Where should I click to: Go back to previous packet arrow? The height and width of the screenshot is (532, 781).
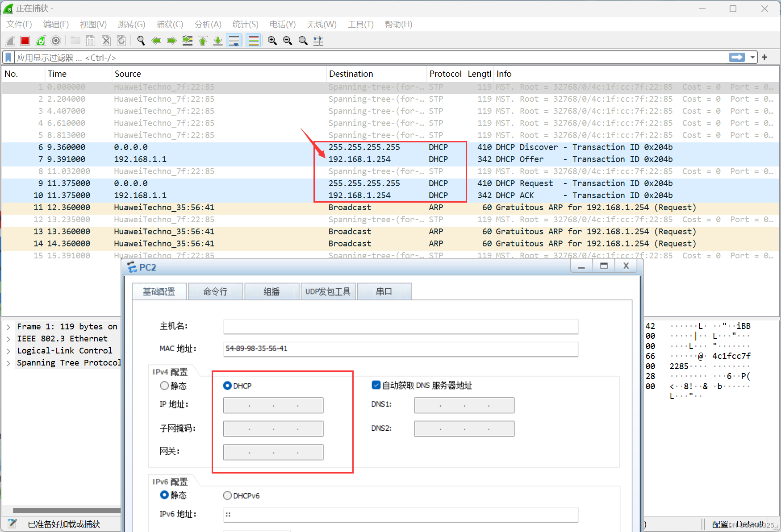click(x=156, y=41)
